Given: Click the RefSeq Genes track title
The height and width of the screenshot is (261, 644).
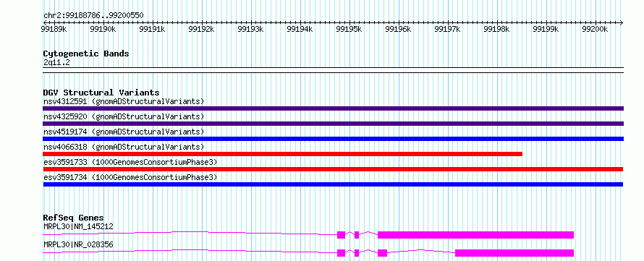Looking at the screenshot, I should 74,218.
